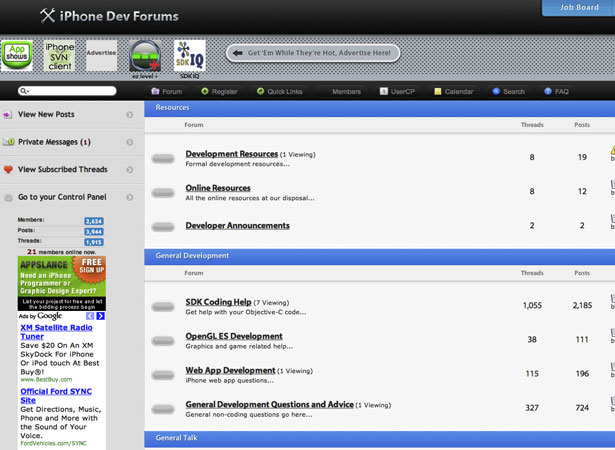Click the Members count 2,624 badge

coord(94,221)
